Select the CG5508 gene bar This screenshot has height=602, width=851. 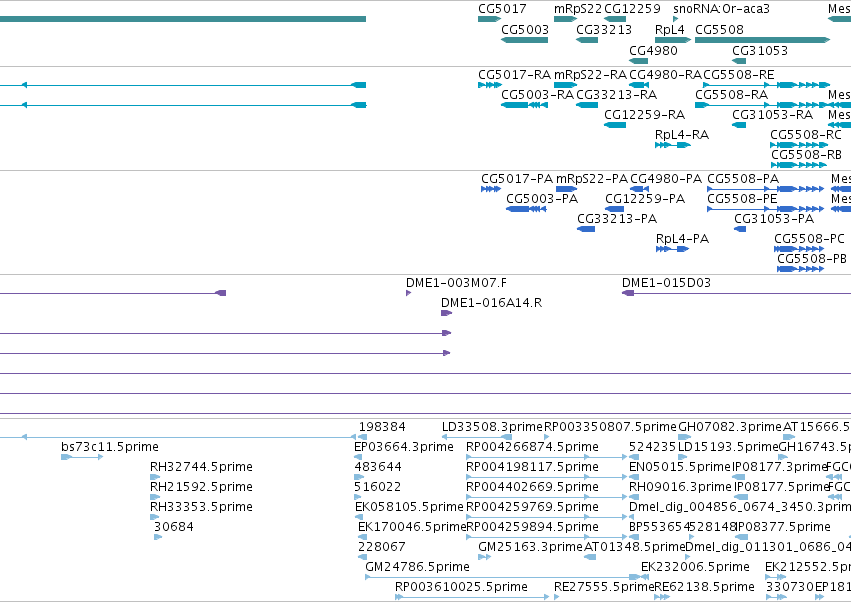pos(763,40)
